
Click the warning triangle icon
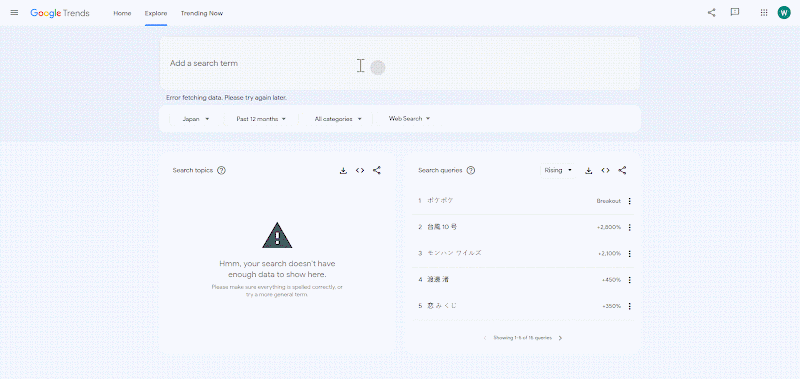pyautogui.click(x=277, y=235)
